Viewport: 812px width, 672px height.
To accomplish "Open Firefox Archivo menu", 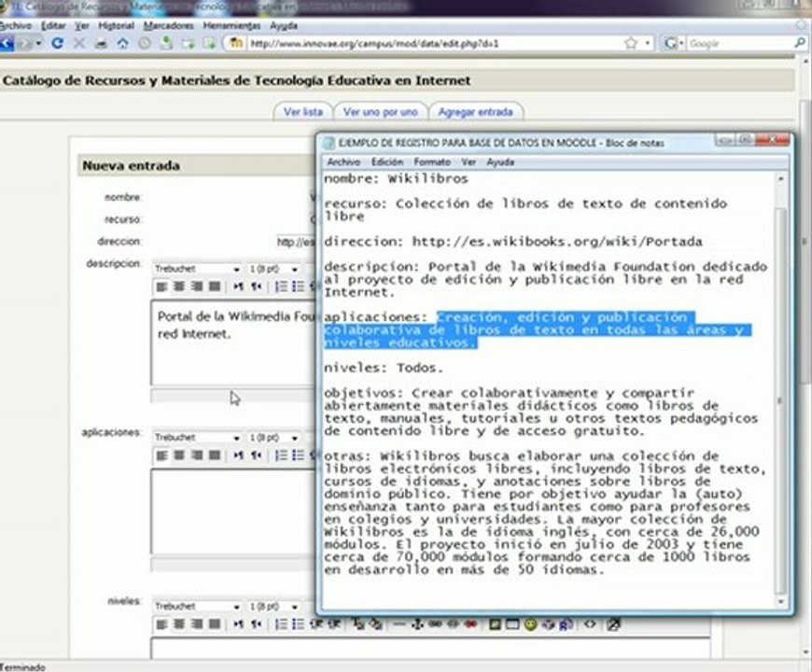I will [x=16, y=25].
